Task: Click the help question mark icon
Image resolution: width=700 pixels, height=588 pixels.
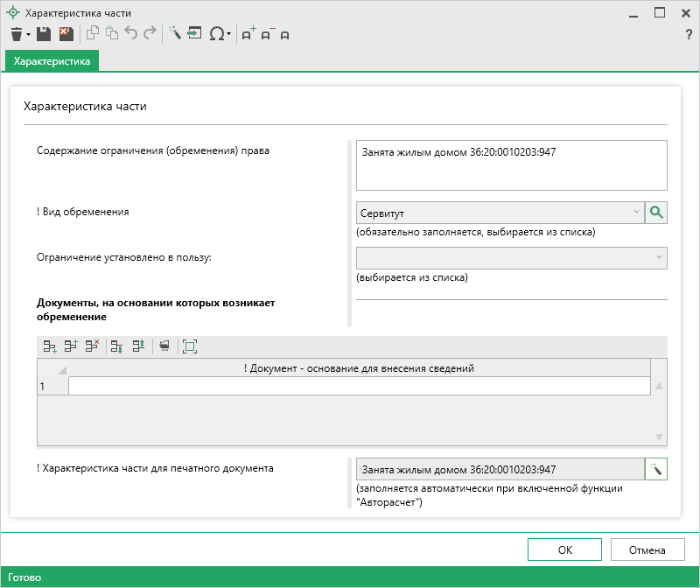Action: pyautogui.click(x=688, y=35)
